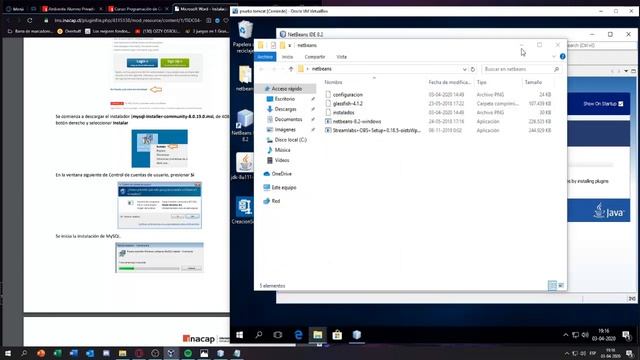Open Microsoft Store from the VM taskbar
Image resolution: width=640 pixels, height=360 pixels.
click(x=337, y=335)
